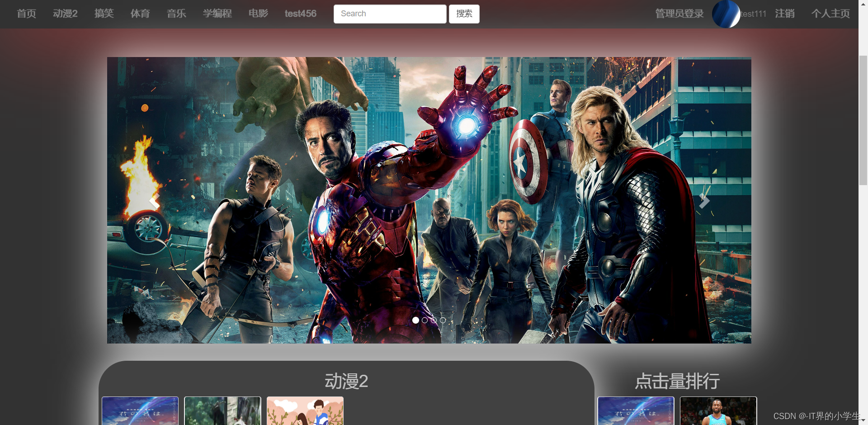Open the test456 category
Image resolution: width=868 pixels, height=425 pixels.
pos(301,14)
